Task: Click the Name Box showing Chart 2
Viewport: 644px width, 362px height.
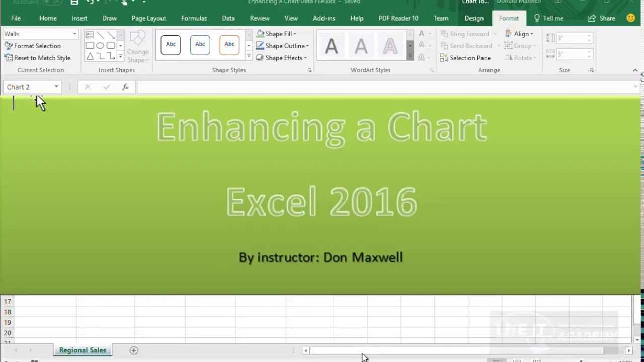Action: coord(28,87)
